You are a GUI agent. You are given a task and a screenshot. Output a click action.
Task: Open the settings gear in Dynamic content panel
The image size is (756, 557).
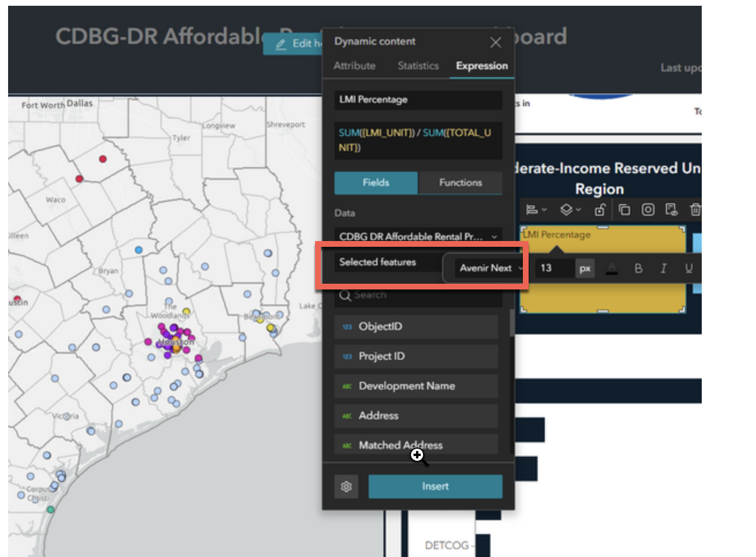tap(345, 486)
